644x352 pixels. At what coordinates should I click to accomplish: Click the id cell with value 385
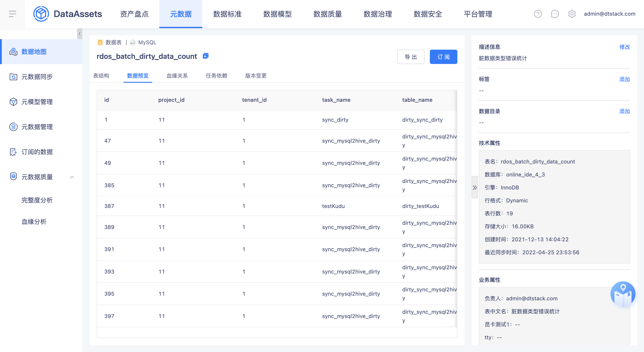109,185
